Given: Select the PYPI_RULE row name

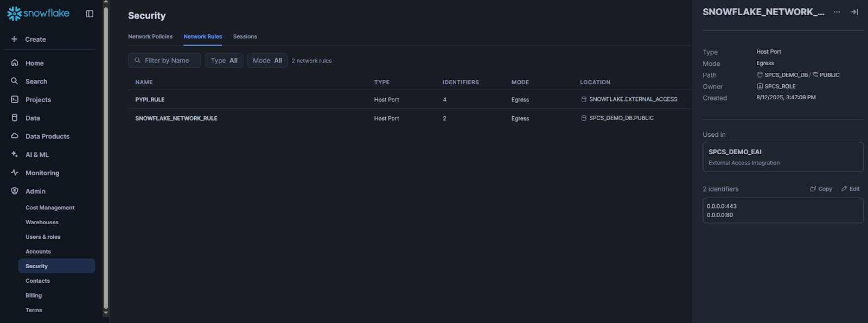Looking at the screenshot, I should pos(150,100).
